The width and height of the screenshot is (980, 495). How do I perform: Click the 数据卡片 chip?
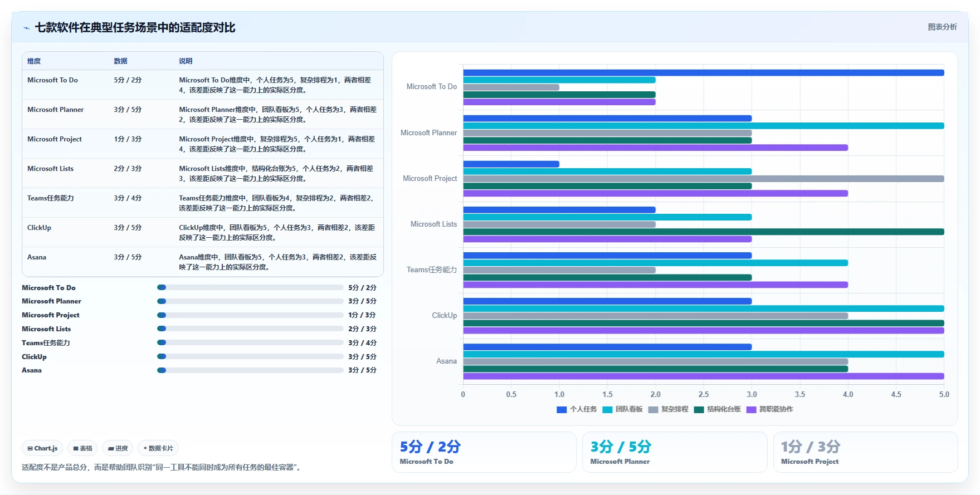click(158, 448)
